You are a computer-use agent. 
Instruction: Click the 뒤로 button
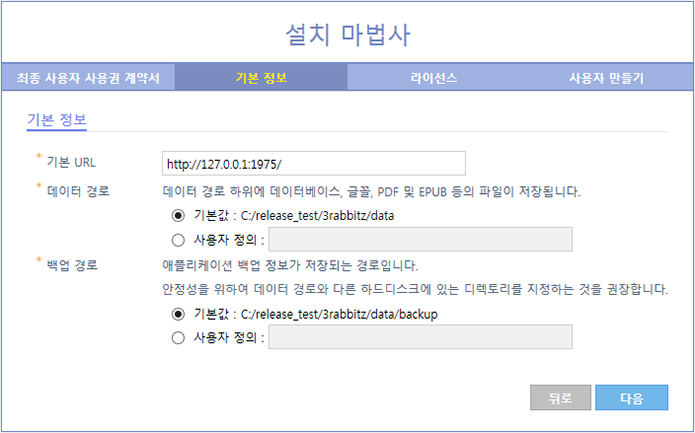tap(560, 398)
